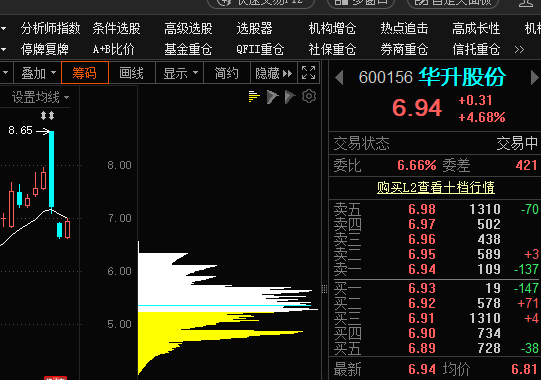
Task: Open chip distribution settings gear
Action: [x=309, y=96]
